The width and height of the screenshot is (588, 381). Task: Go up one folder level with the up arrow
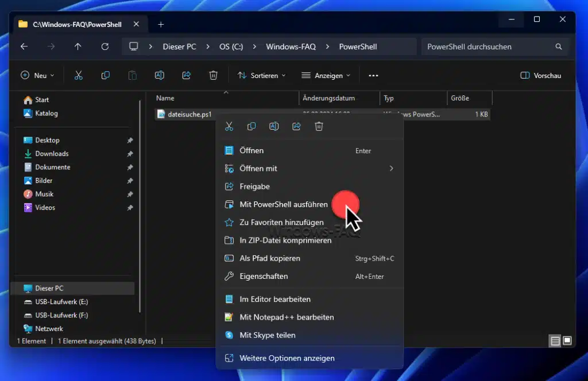pos(78,46)
